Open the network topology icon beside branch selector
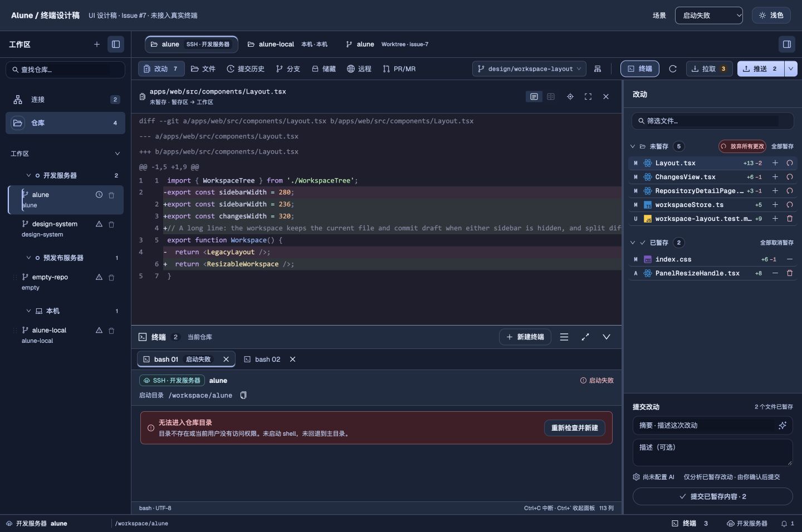Image resolution: width=802 pixels, height=532 pixels. pos(598,69)
